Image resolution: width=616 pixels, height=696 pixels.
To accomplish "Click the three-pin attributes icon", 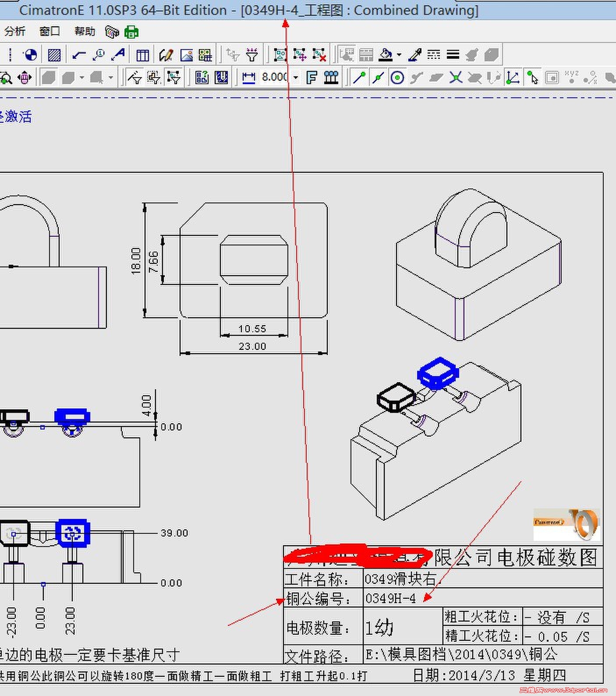I will coord(331,78).
